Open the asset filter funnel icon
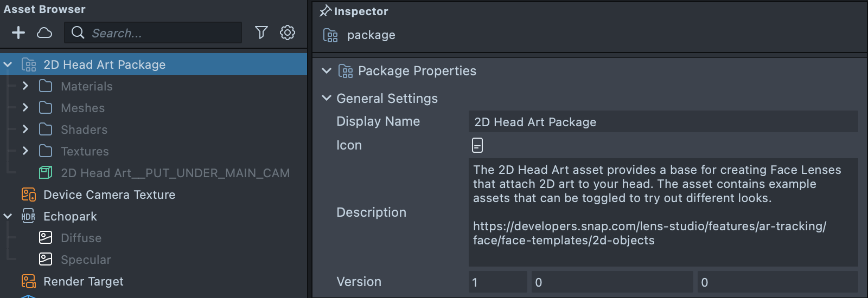Image resolution: width=868 pixels, height=298 pixels. click(261, 33)
